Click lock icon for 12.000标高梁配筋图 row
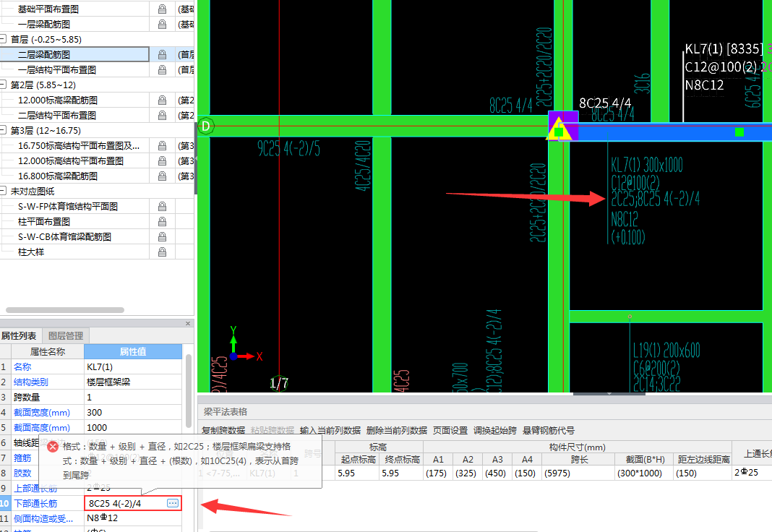 162,100
